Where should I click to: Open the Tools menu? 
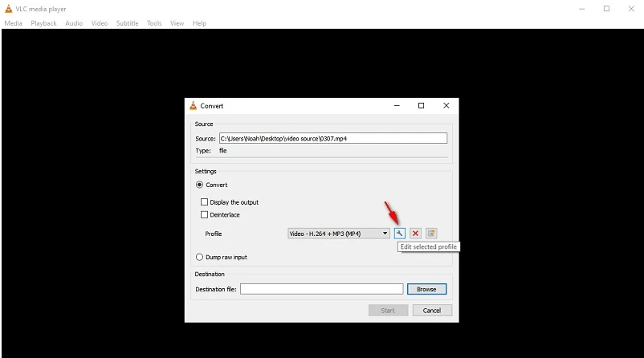(x=154, y=23)
